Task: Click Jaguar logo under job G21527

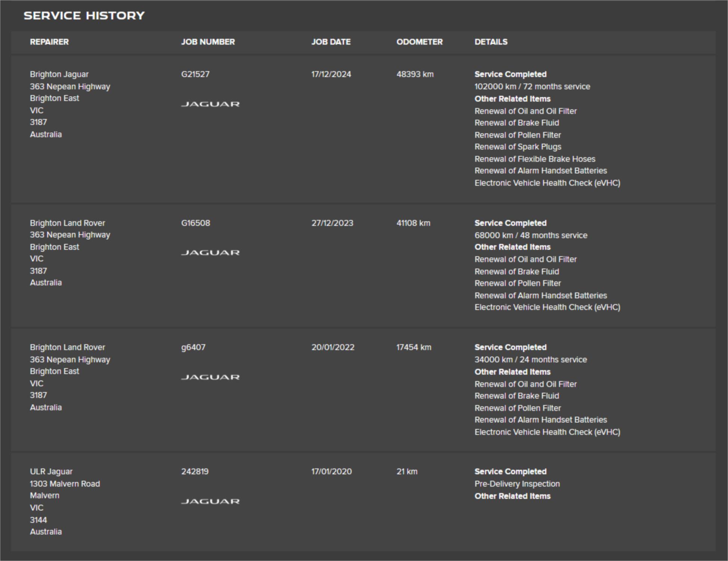Action: [x=210, y=104]
